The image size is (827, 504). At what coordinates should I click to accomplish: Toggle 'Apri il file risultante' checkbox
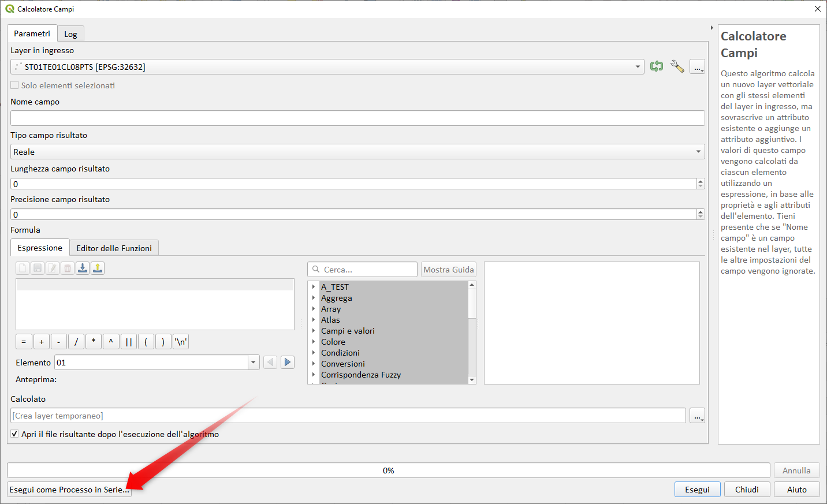[14, 434]
